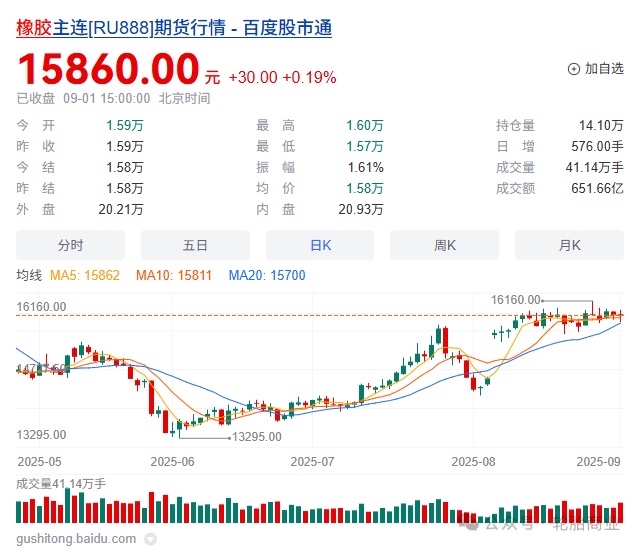The image size is (640, 552).
Task: Switch to the 五日 chart tab
Action: 195,245
